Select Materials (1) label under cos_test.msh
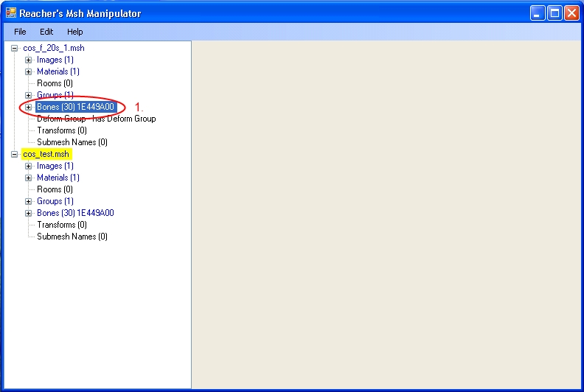The width and height of the screenshot is (584, 392). (58, 178)
